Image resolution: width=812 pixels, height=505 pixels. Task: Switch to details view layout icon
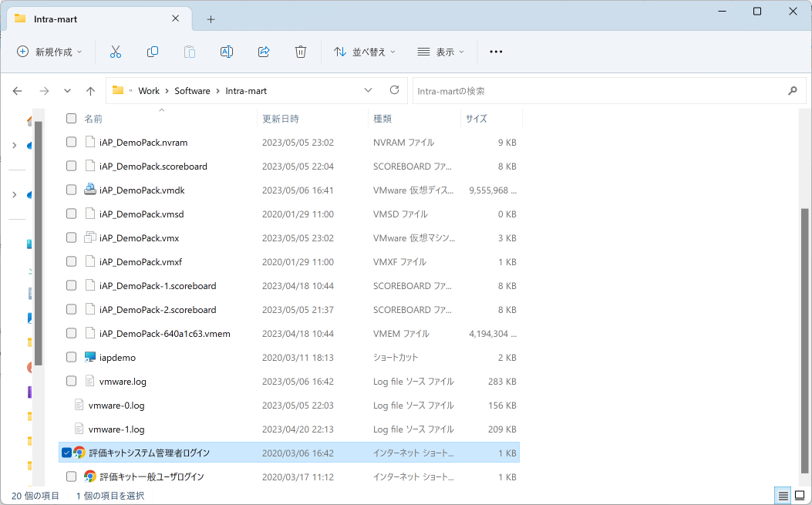click(783, 495)
